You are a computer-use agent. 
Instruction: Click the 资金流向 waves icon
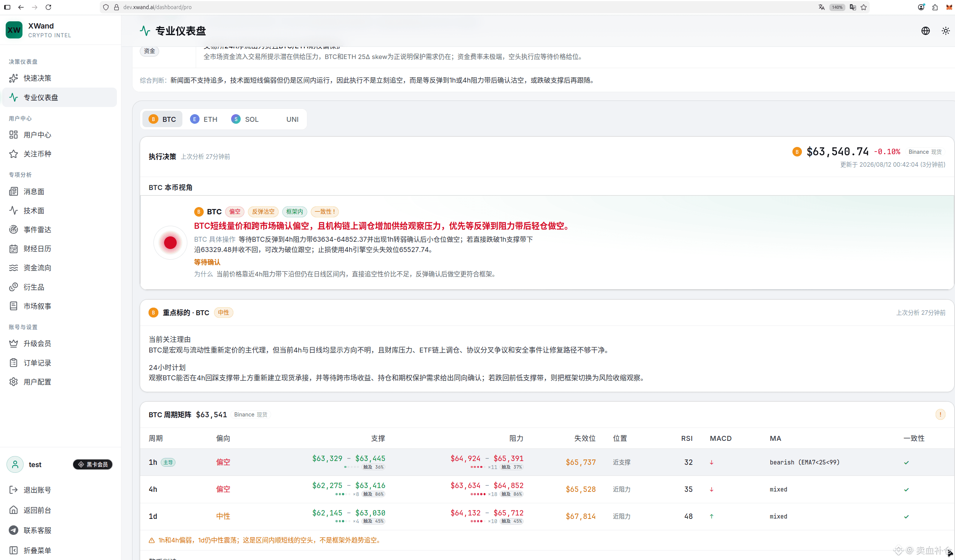[14, 268]
